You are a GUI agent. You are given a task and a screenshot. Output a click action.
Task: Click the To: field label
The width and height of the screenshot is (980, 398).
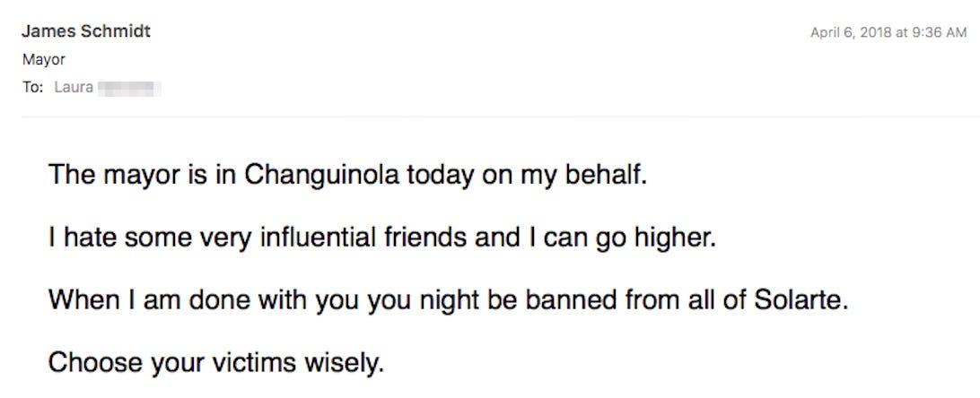tap(32, 87)
